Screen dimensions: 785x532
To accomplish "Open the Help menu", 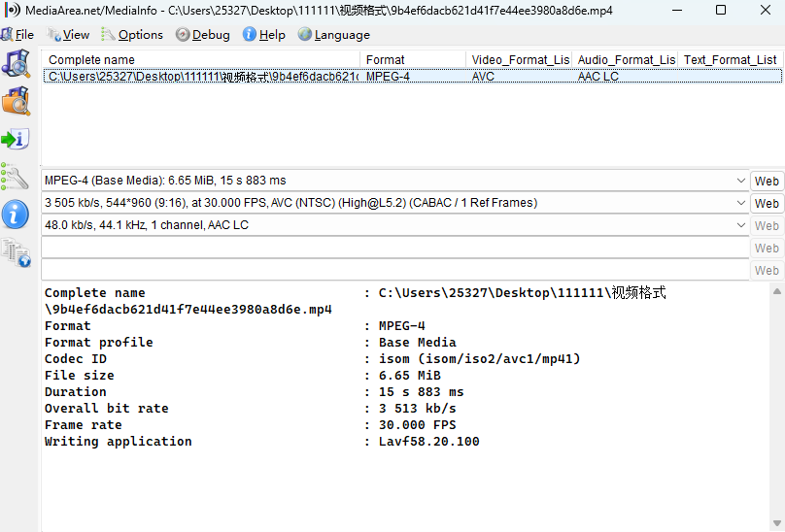I will tap(264, 35).
